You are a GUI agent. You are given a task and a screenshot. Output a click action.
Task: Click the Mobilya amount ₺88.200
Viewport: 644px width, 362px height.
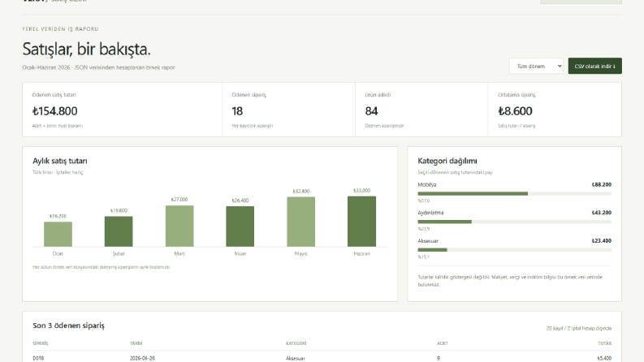(x=601, y=185)
